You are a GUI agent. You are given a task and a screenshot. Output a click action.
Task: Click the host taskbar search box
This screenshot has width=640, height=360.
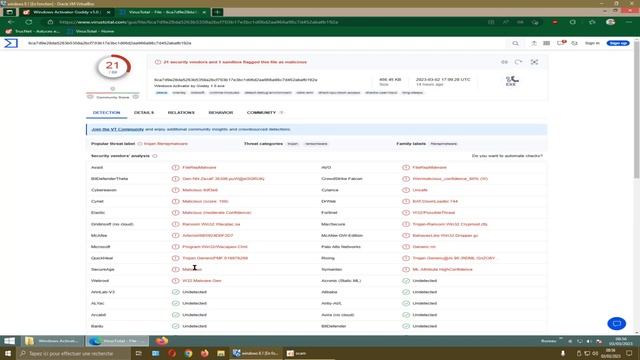pyautogui.click(x=73, y=353)
